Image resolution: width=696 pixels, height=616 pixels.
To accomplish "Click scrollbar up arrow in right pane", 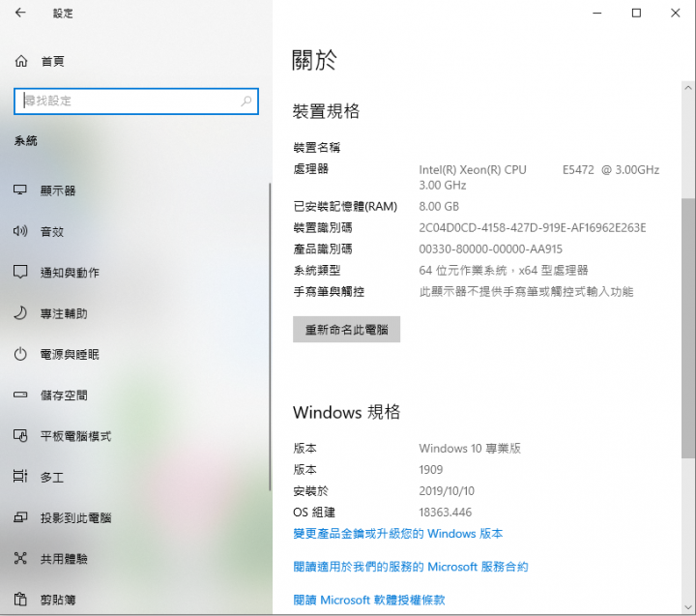I will click(688, 88).
